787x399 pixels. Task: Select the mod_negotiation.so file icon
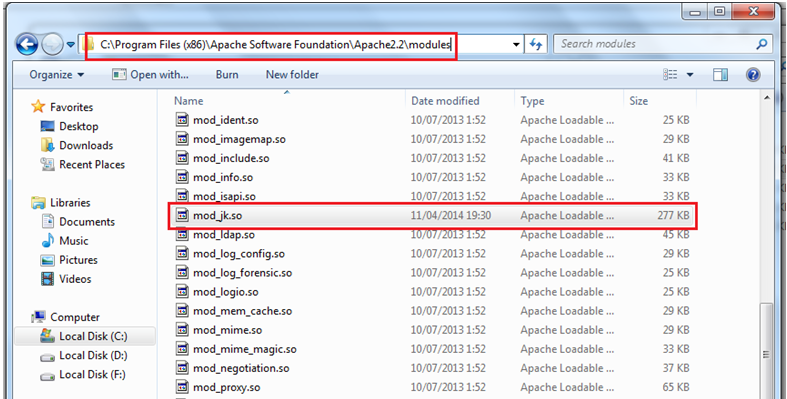182,368
